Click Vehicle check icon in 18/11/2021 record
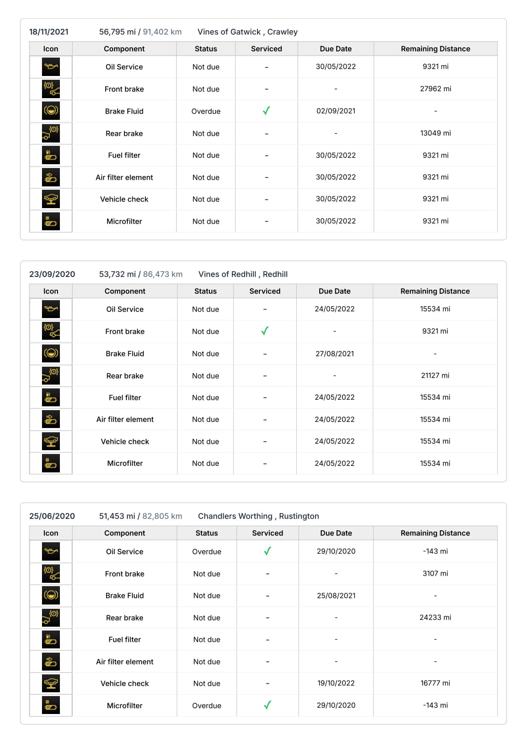532x756 pixels. tap(51, 199)
